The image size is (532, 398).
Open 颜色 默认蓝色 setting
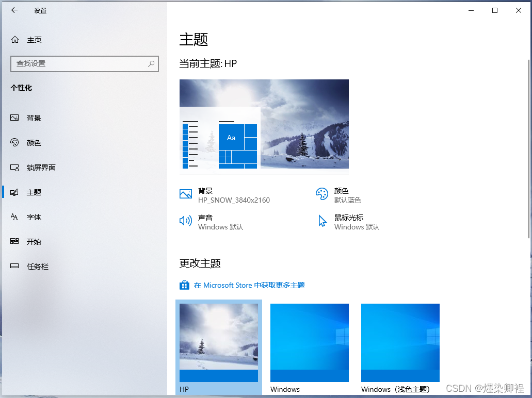coord(338,195)
